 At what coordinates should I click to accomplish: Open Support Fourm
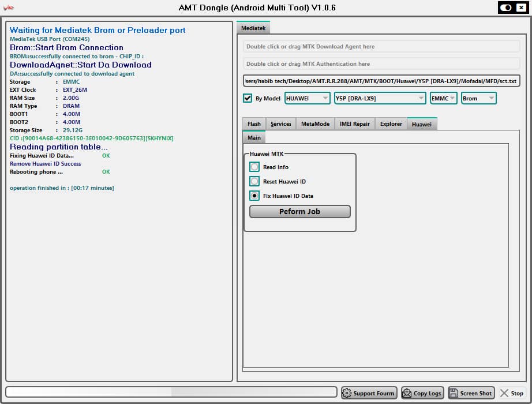tap(369, 393)
